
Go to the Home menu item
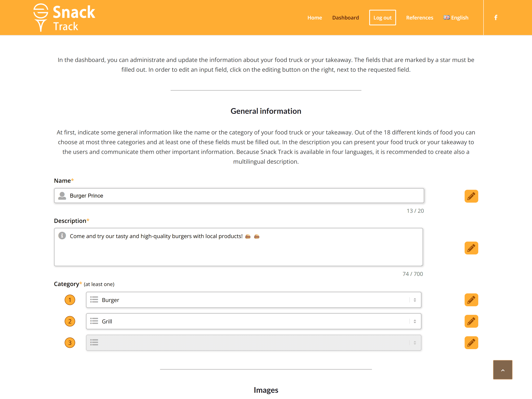(314, 18)
